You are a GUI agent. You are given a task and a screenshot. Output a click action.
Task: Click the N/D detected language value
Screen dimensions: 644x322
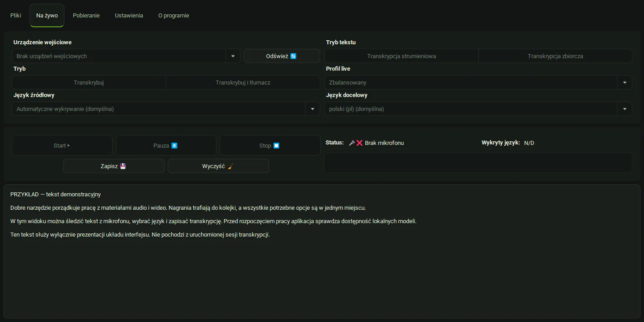click(x=529, y=143)
